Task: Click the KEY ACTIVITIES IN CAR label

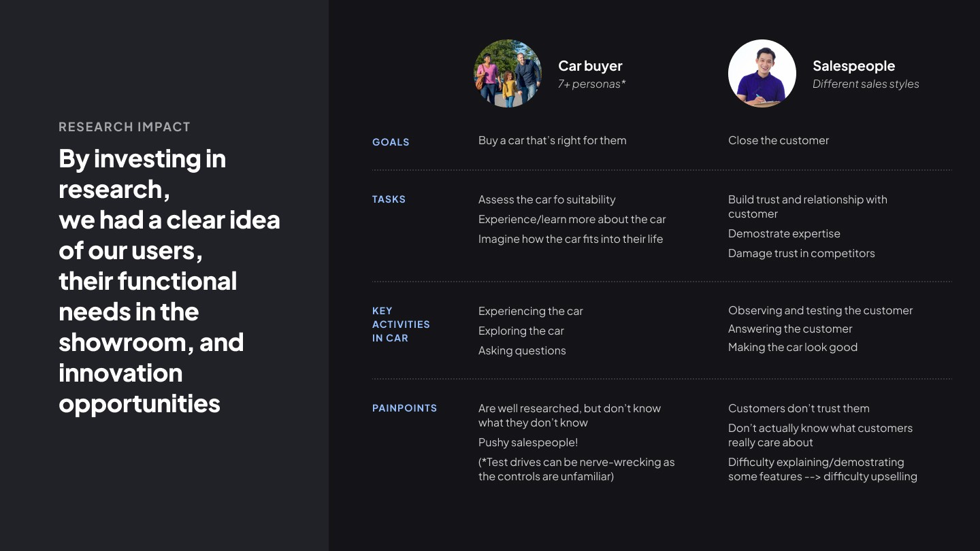Action: click(x=401, y=324)
